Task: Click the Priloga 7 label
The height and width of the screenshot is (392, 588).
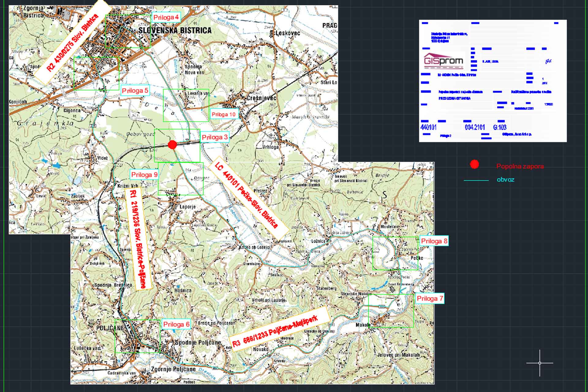Action: tap(430, 299)
